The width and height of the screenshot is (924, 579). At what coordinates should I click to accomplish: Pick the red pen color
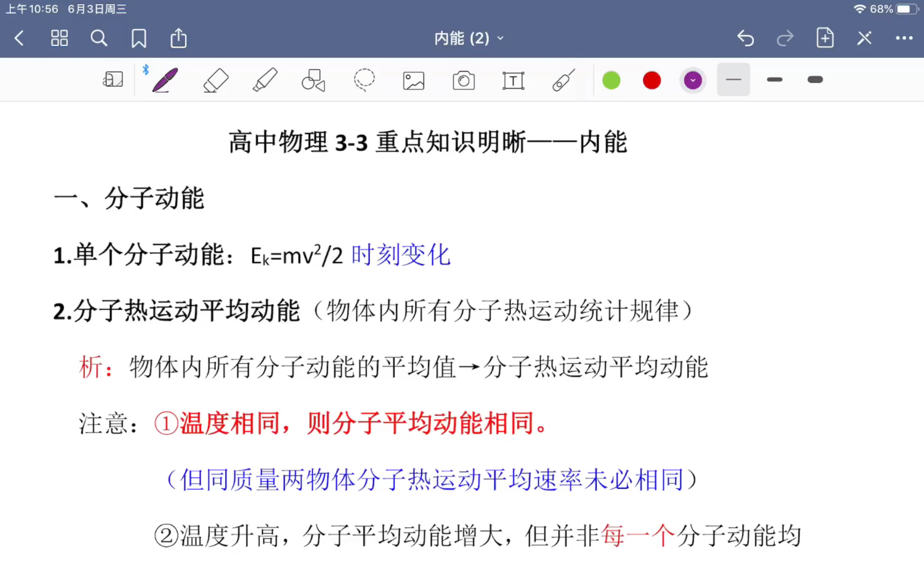point(652,80)
